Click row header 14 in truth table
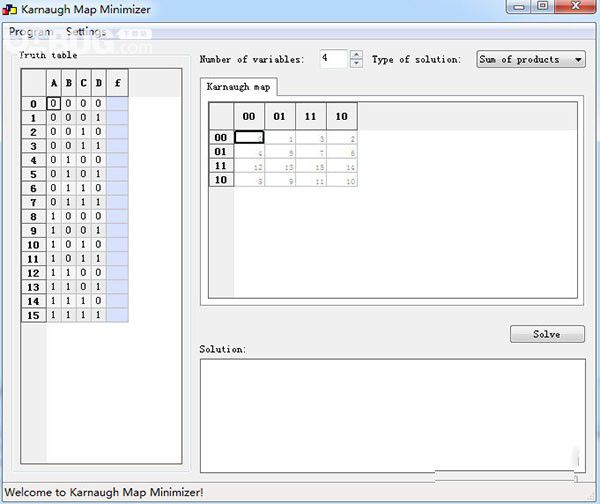The image size is (600, 504). 34,301
